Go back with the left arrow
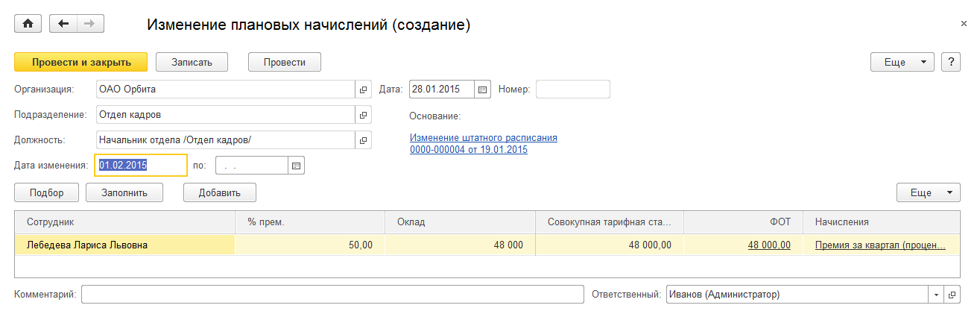 coord(63,24)
